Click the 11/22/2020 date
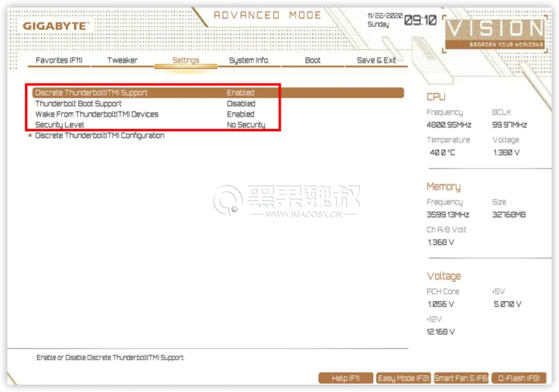559x392 pixels. point(385,16)
